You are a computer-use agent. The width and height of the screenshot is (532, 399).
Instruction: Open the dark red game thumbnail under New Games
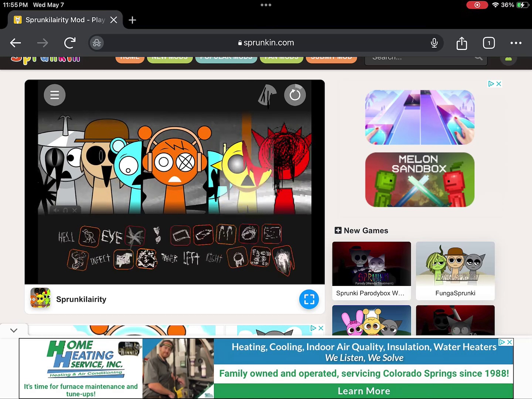(x=455, y=320)
